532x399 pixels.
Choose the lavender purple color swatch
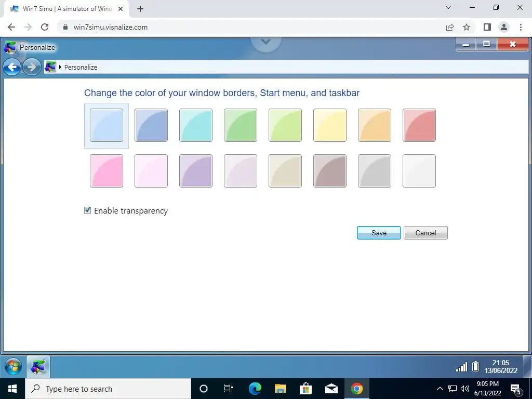(x=196, y=171)
